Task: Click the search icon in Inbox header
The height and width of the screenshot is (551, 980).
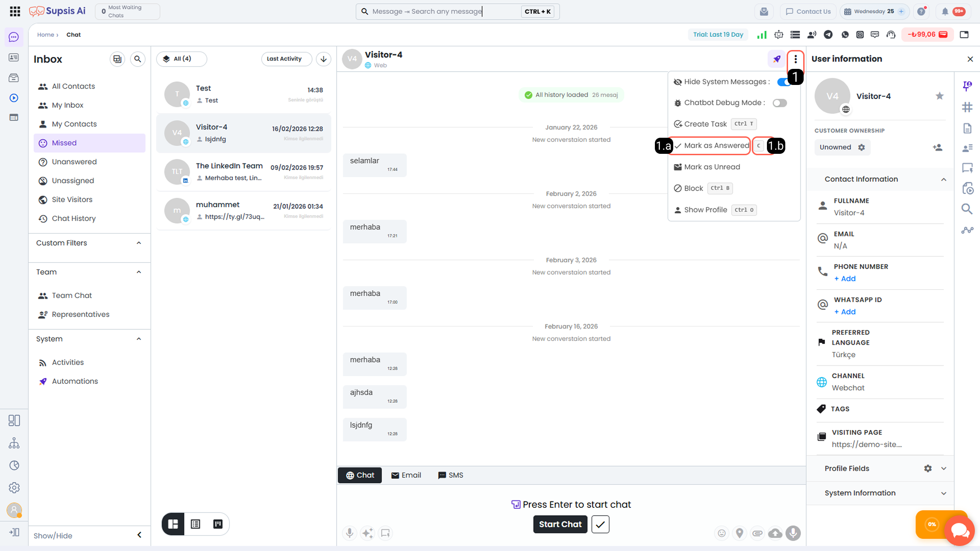Action: 137,59
